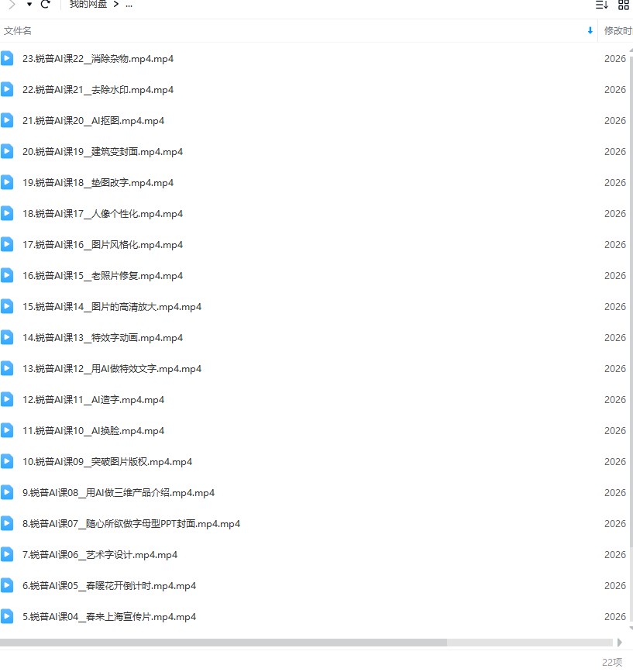633x672 pixels.
Task: Click video icon of 消除杂物.mp4 file
Action: tap(7, 58)
